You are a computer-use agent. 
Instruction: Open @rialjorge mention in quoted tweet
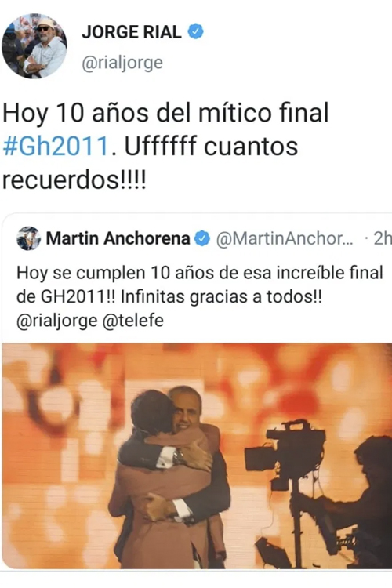click(x=57, y=321)
